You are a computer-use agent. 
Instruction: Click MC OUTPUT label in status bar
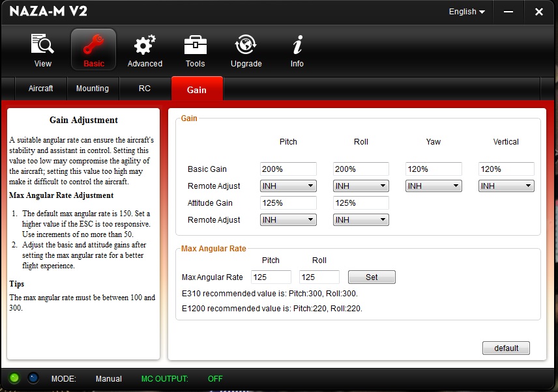(x=165, y=379)
